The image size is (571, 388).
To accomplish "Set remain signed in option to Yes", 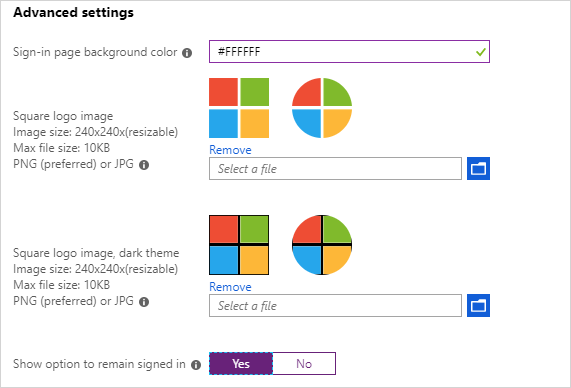I will coord(241,363).
